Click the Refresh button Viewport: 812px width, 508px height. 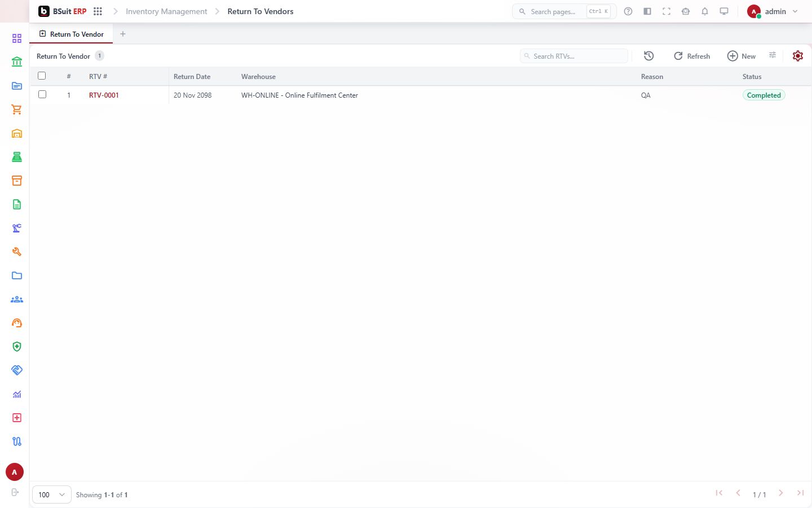point(692,56)
